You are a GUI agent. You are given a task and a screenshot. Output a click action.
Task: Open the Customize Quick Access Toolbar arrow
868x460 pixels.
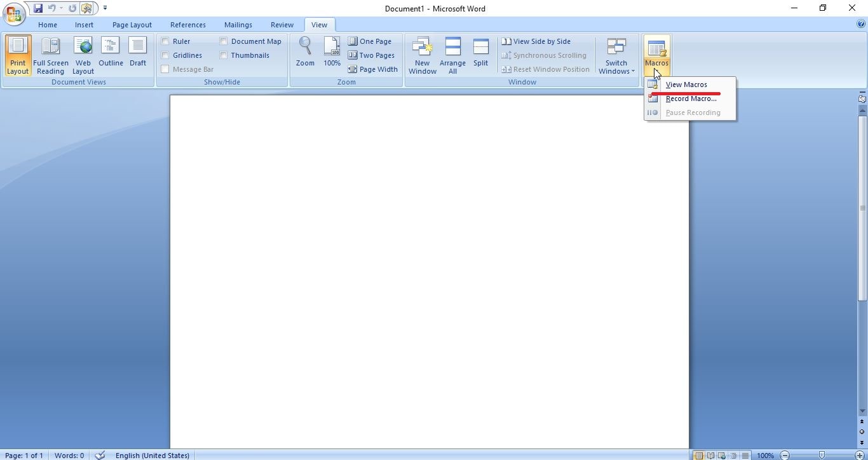click(x=105, y=8)
